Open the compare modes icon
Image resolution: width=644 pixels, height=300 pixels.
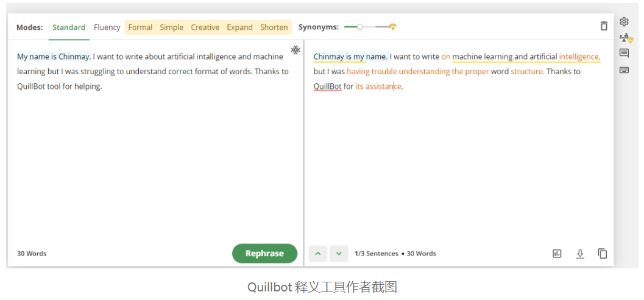pos(626,38)
